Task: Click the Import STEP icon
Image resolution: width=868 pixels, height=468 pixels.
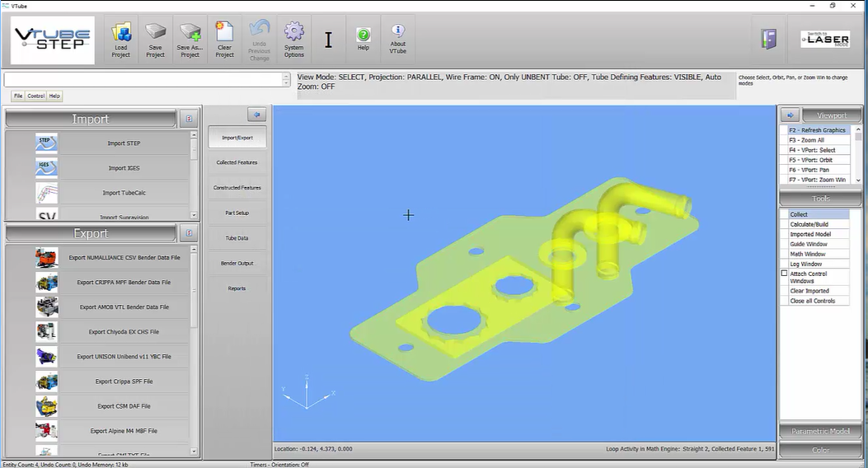Action: click(x=46, y=143)
